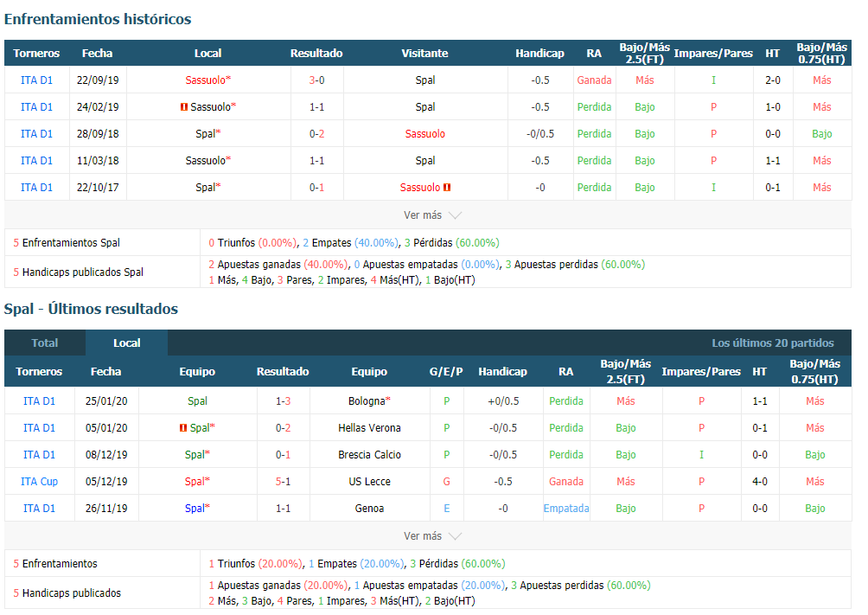The image size is (868, 615).
Task: Click the 1-3 result versus Bologna
Action: (x=283, y=401)
